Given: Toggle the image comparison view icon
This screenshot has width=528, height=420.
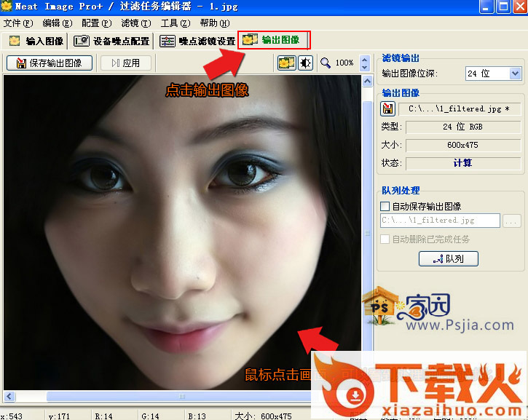Looking at the screenshot, I should (x=286, y=63).
